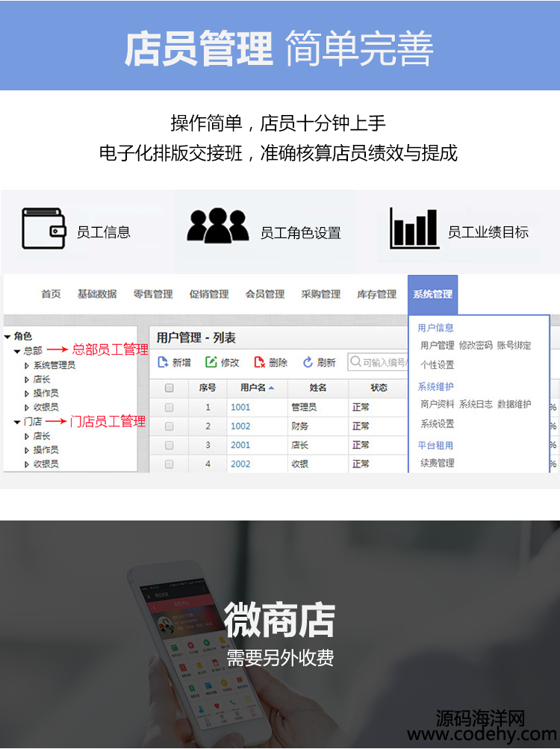Check the row for user 1002
Viewport: 560px width, 749px height.
pyautogui.click(x=169, y=426)
